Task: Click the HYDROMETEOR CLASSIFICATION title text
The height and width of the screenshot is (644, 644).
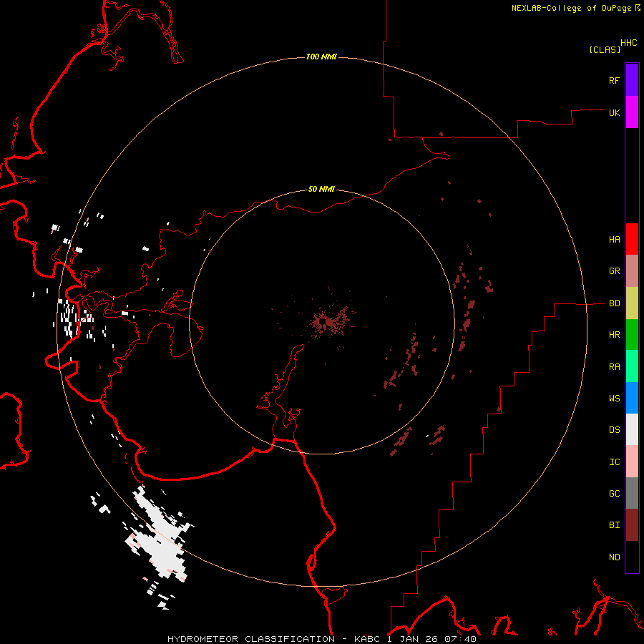Action: [x=251, y=639]
